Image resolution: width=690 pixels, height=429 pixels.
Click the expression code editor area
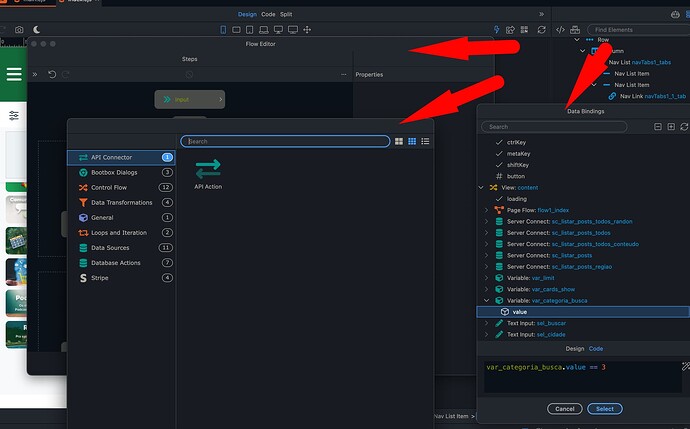[x=583, y=377]
